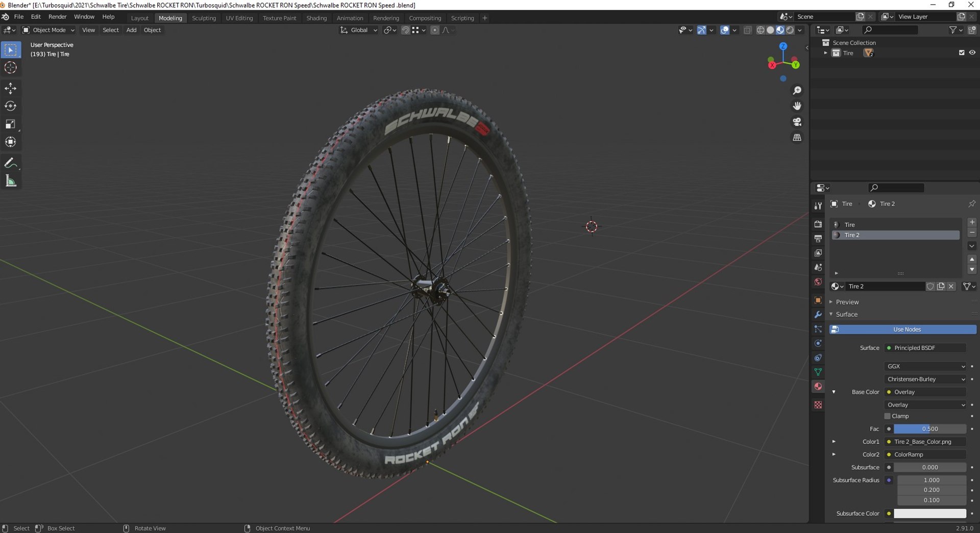
Task: Open World properties globe tab
Action: click(818, 282)
